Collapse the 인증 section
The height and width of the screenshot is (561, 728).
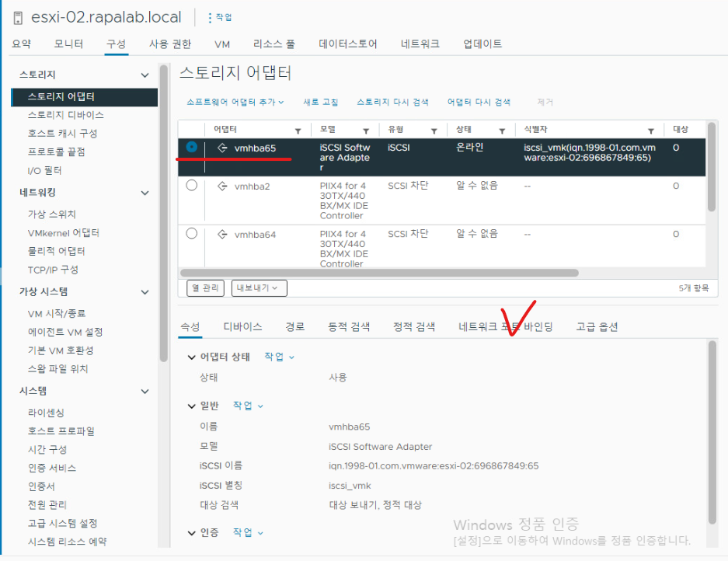191,533
